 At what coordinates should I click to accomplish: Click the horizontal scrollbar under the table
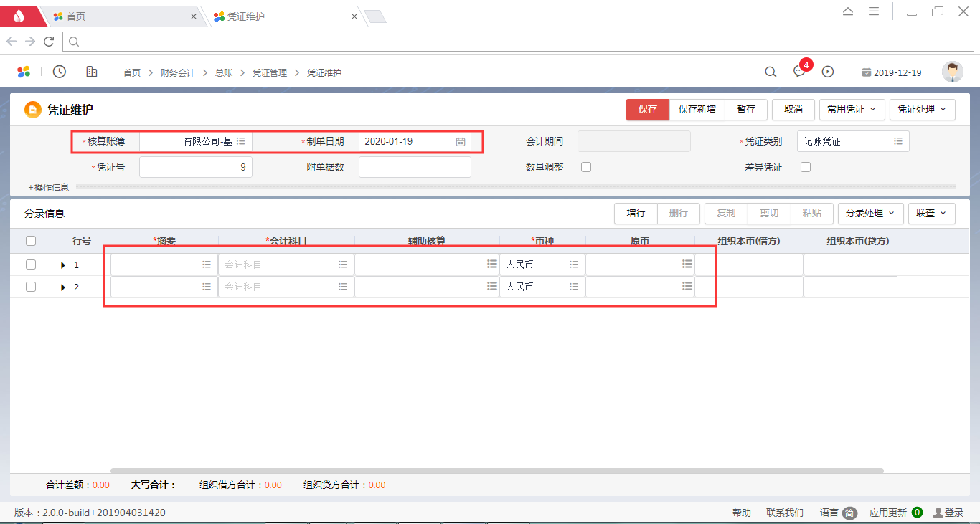(496, 471)
